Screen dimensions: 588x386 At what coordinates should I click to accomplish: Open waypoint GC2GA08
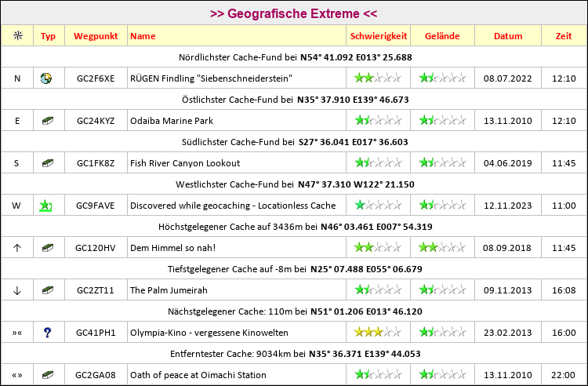tap(95, 375)
